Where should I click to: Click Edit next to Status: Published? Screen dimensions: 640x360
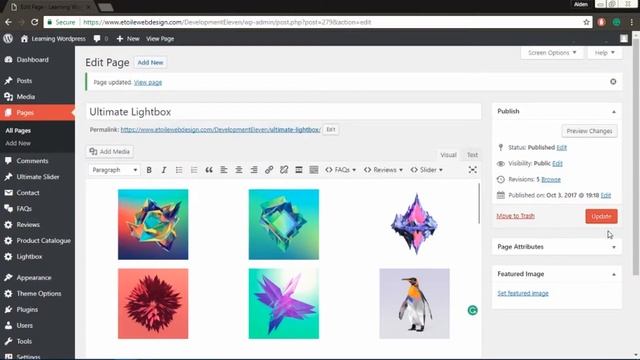tap(562, 147)
